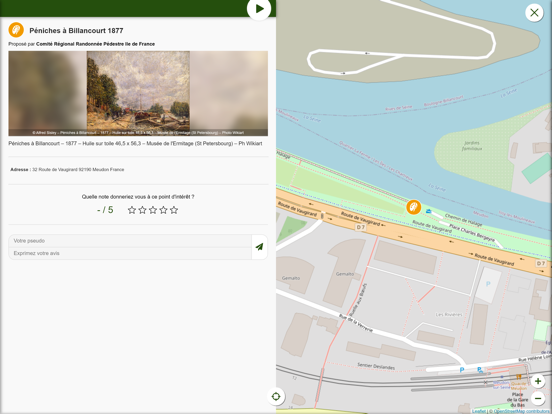Click the P parking icon near Rue Hélène
Screen dimensions: 552x414
point(462,370)
